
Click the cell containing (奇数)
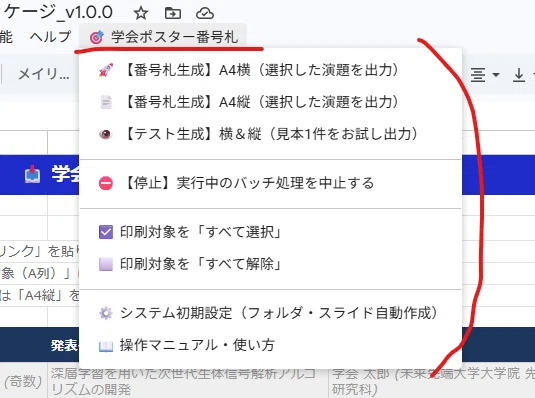click(23, 381)
